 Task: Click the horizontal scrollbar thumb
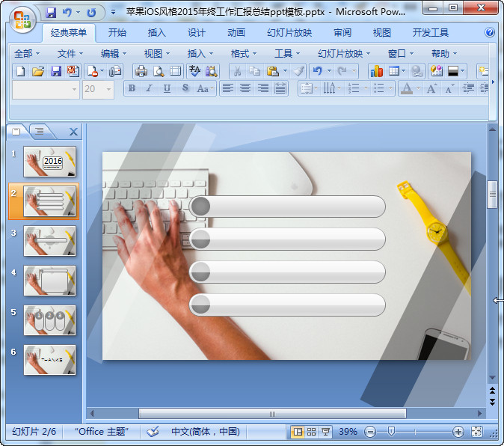coord(272,414)
